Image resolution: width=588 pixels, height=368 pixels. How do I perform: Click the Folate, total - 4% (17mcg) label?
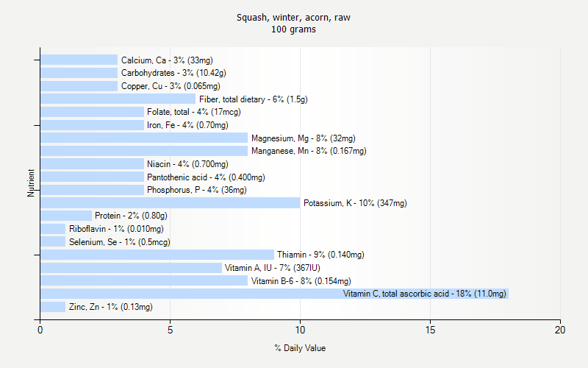(194, 112)
